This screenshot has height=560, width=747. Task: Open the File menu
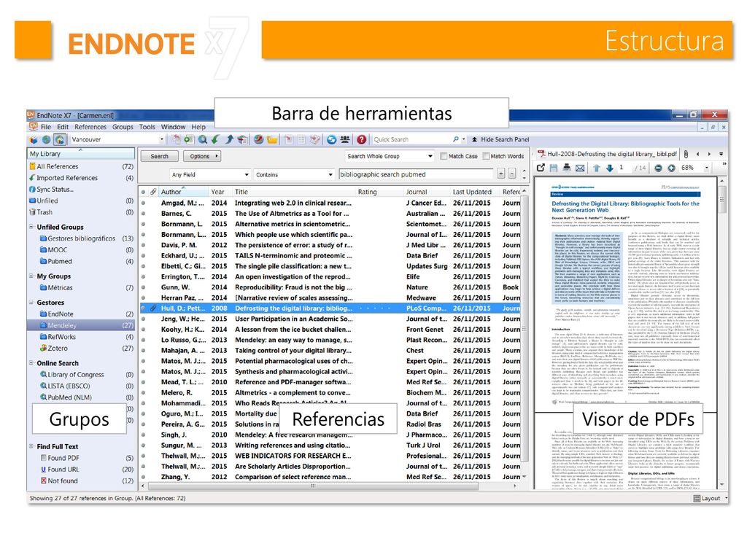[46, 127]
